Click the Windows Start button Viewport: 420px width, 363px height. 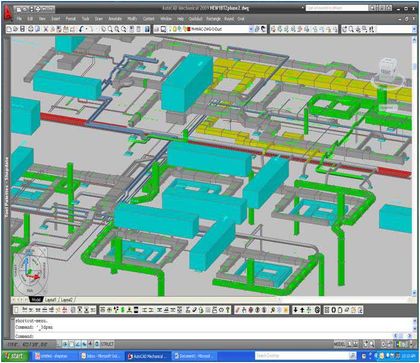pyautogui.click(x=15, y=356)
